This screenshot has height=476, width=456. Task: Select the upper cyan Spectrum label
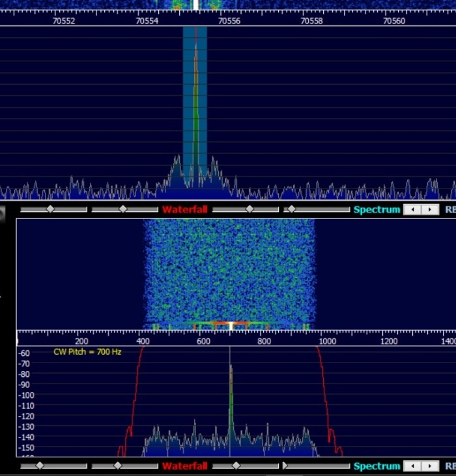click(x=377, y=210)
